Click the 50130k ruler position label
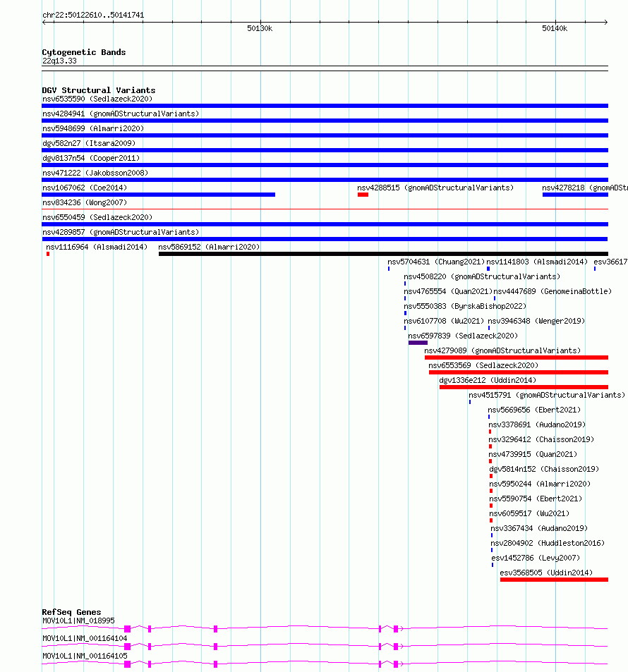 [x=260, y=29]
